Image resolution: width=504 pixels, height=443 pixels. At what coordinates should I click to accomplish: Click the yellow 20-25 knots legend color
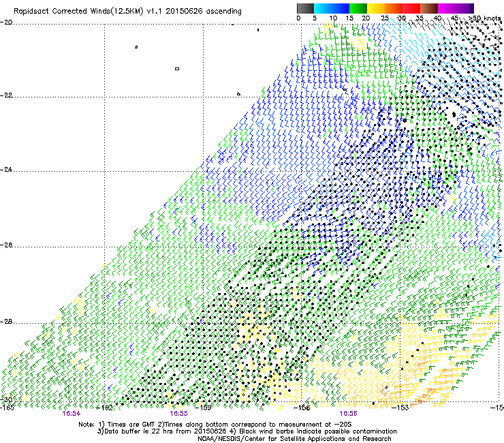(x=376, y=8)
